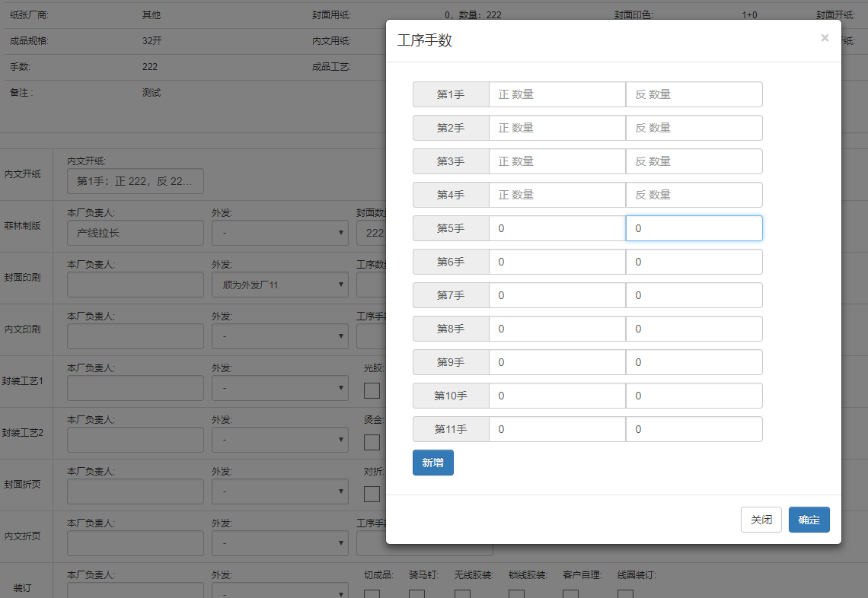The image size is (868, 598).
Task: Click 本厂负责人 input in 封装工艺2 row
Action: coord(136,440)
